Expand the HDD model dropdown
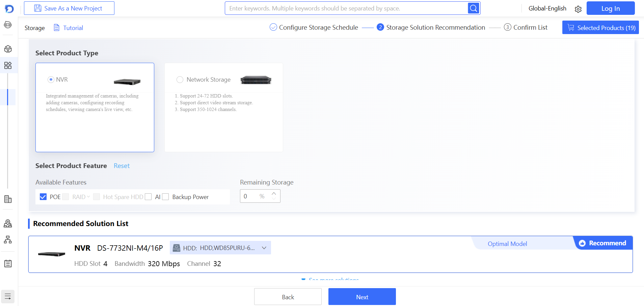The height and width of the screenshot is (306, 644). click(x=264, y=248)
